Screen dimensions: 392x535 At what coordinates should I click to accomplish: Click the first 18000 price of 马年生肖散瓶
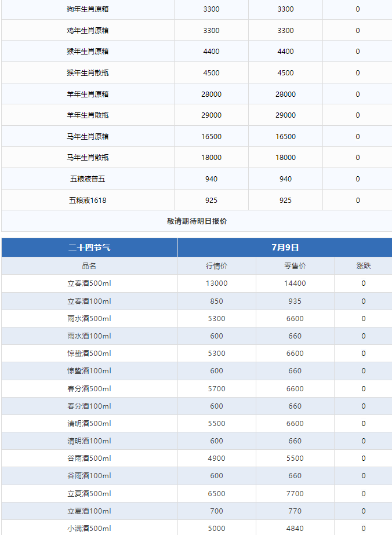211,157
